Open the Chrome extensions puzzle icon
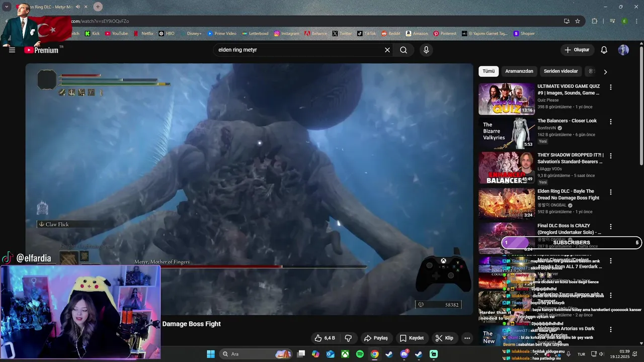The image size is (644, 362). (x=595, y=21)
